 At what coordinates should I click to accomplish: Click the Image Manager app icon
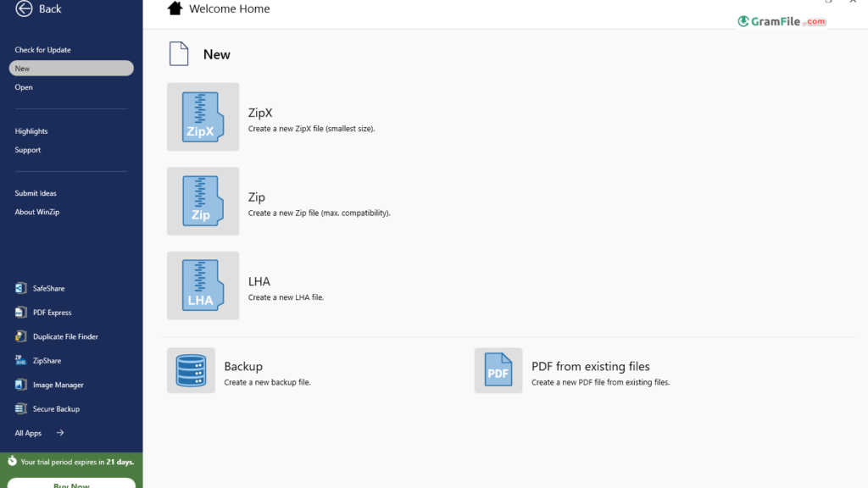pos(20,385)
